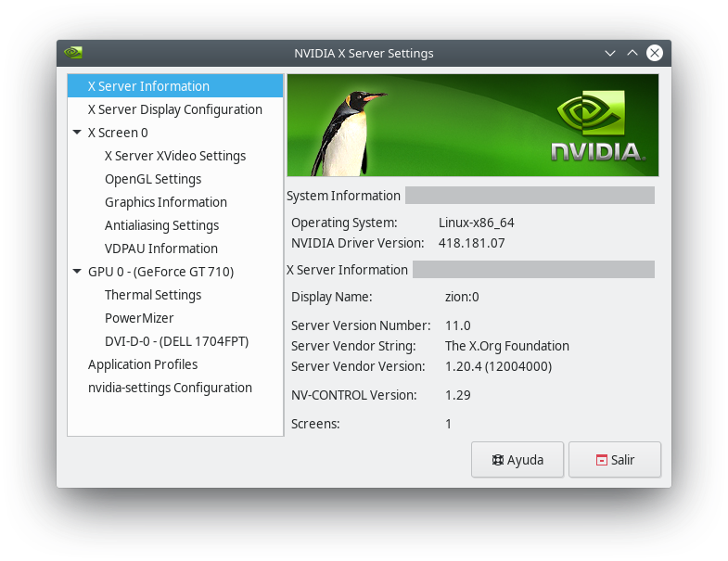The height and width of the screenshot is (561, 728).
Task: Open Thermal Settings page
Action: (x=175, y=295)
